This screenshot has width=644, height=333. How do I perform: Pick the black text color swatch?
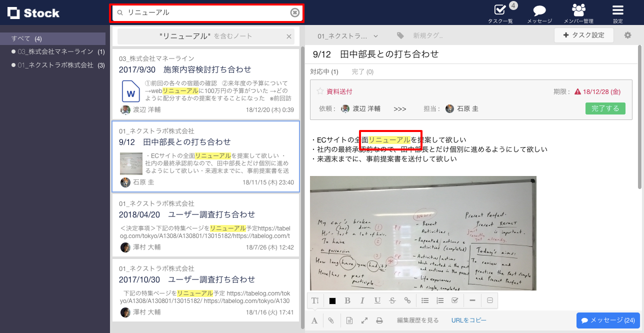[x=332, y=300]
